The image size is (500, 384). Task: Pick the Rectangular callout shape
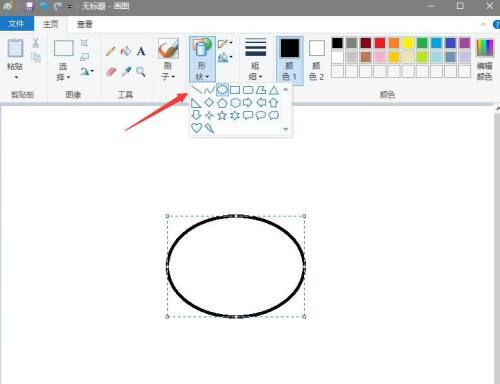point(248,116)
